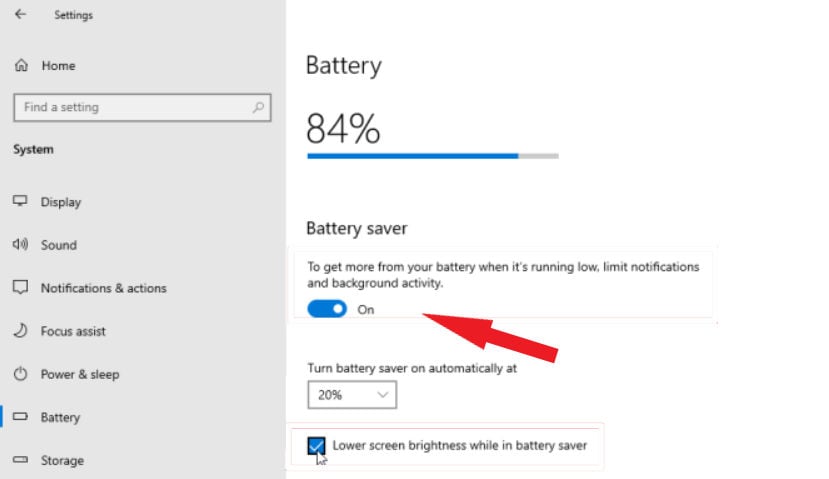Expand the dropdown chevron next to 20%
Screen dimensions: 829x479
(382, 395)
